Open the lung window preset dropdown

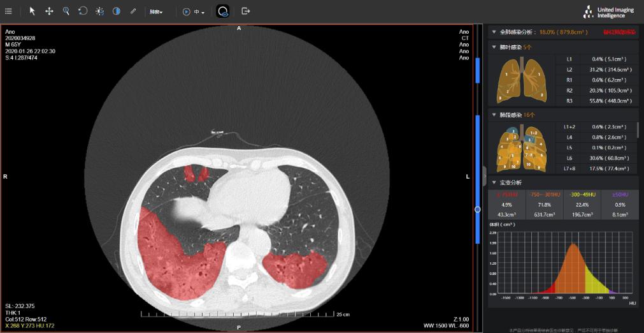coord(156,11)
